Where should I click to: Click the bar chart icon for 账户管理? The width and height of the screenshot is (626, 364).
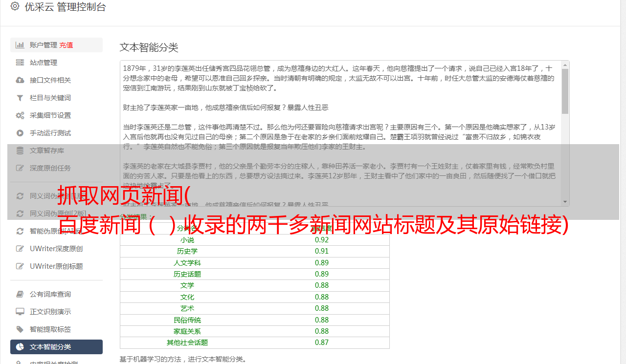tap(20, 45)
